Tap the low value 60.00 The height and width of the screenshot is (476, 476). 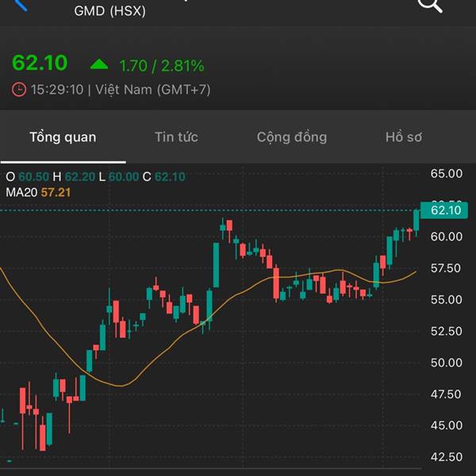point(124,177)
